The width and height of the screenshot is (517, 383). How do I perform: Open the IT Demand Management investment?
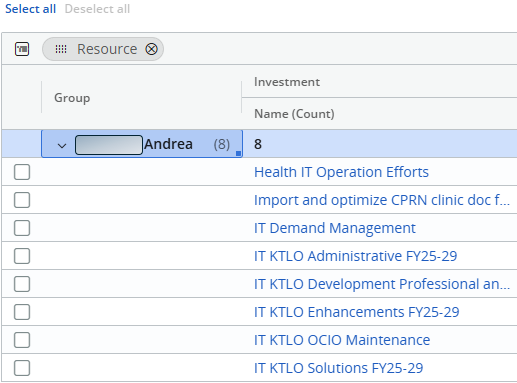click(335, 228)
